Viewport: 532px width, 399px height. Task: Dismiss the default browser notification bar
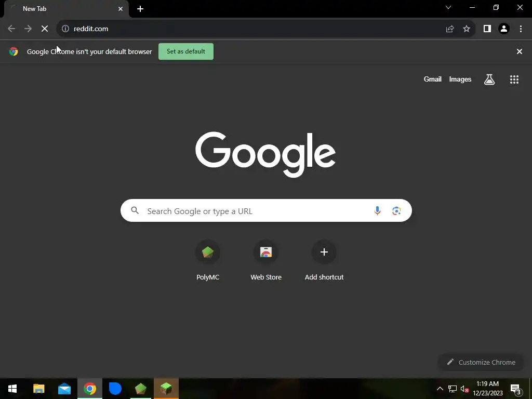(x=520, y=51)
